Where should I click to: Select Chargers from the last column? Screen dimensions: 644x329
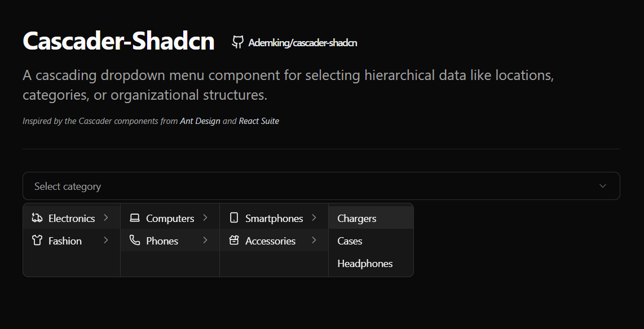pos(356,217)
